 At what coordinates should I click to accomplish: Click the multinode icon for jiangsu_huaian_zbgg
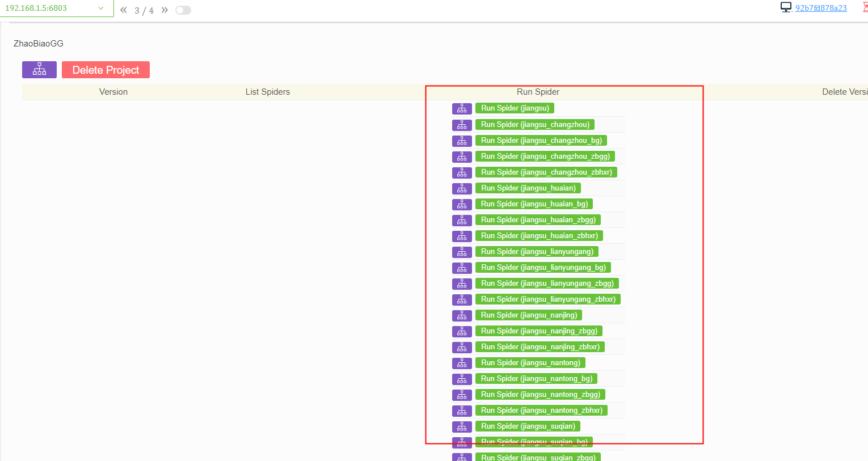[462, 220]
